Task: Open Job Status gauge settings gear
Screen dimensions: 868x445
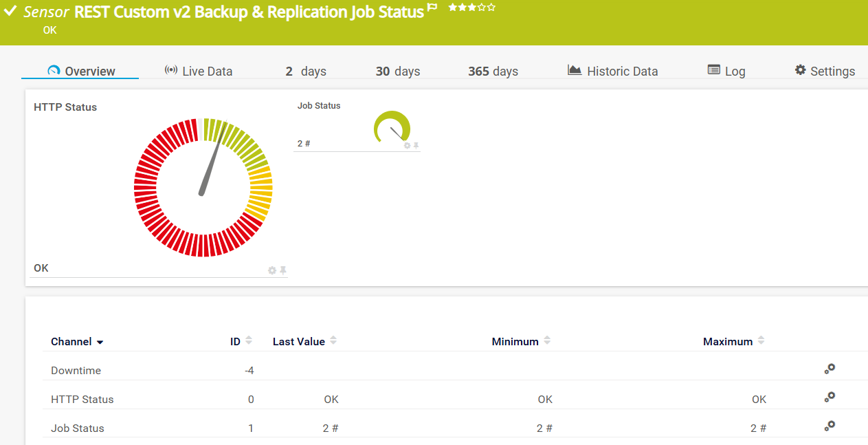Action: [x=407, y=145]
